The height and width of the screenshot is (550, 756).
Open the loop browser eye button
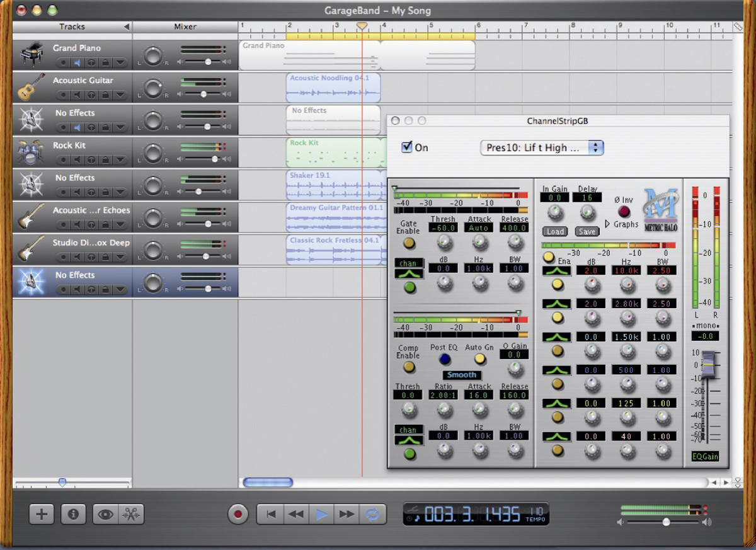point(105,514)
